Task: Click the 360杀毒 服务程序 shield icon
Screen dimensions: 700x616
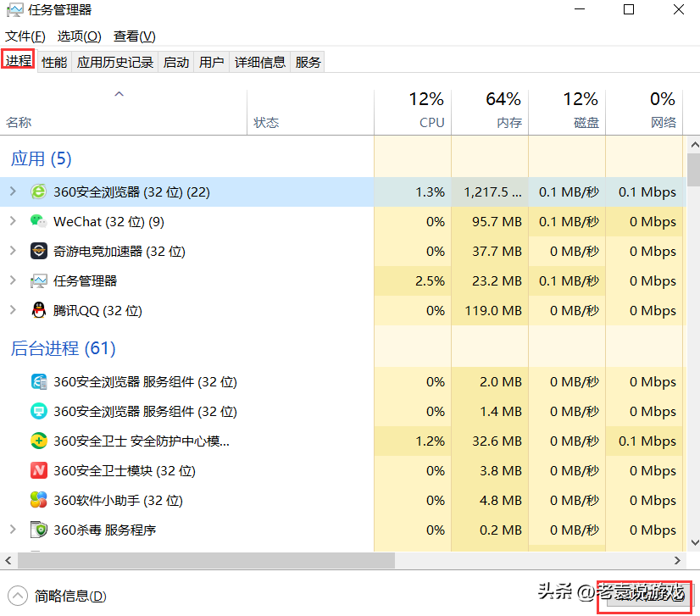Action: 38,530
